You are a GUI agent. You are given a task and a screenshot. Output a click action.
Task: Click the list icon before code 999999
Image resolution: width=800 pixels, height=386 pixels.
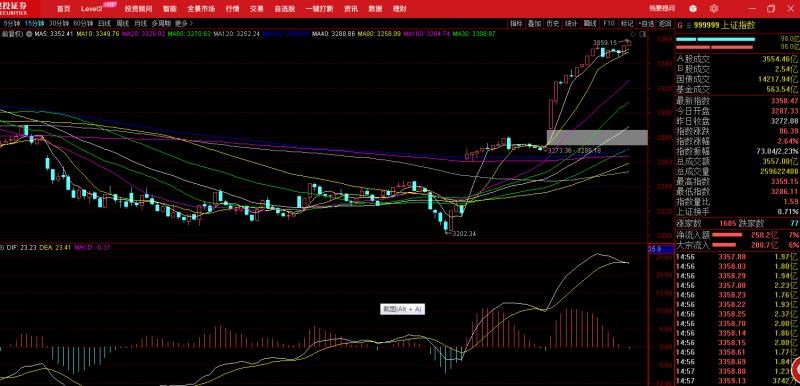point(688,25)
